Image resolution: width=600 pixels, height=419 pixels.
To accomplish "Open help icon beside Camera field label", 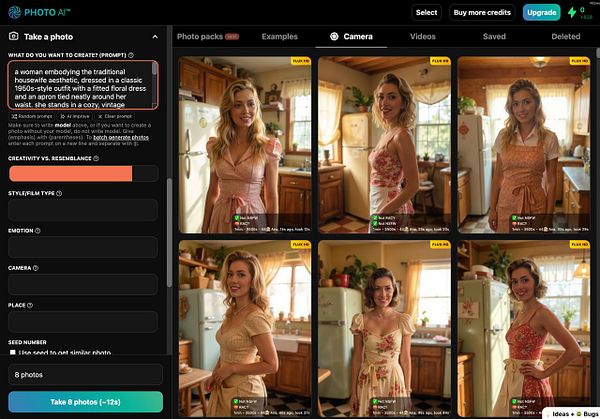I will [36, 268].
